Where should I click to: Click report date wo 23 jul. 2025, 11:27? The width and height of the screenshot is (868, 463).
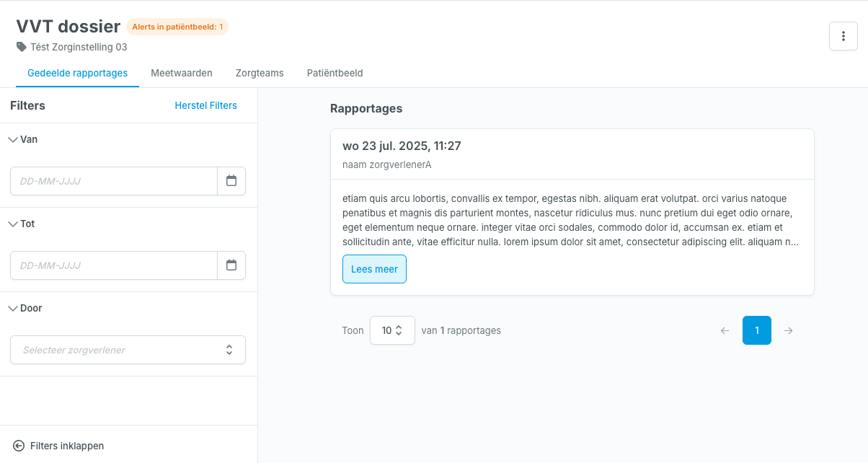tap(402, 146)
